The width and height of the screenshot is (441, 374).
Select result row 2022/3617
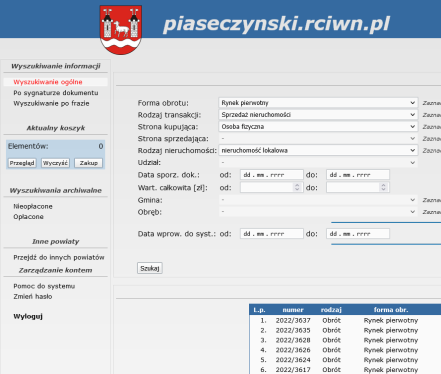coord(345,370)
